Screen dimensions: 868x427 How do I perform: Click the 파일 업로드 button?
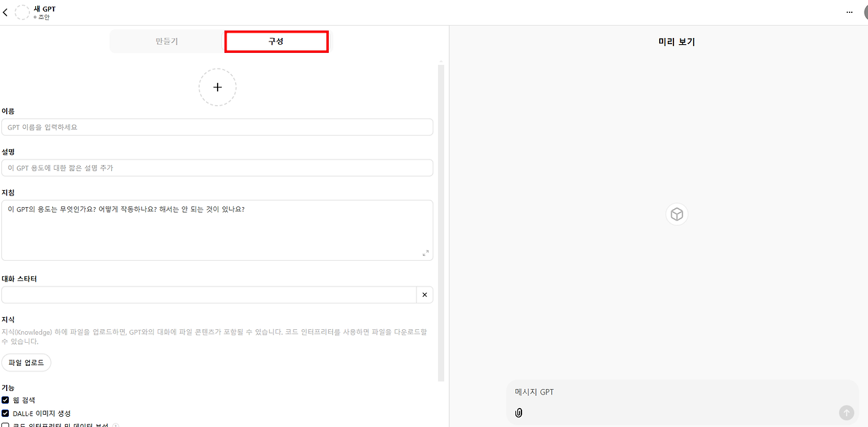coord(26,362)
